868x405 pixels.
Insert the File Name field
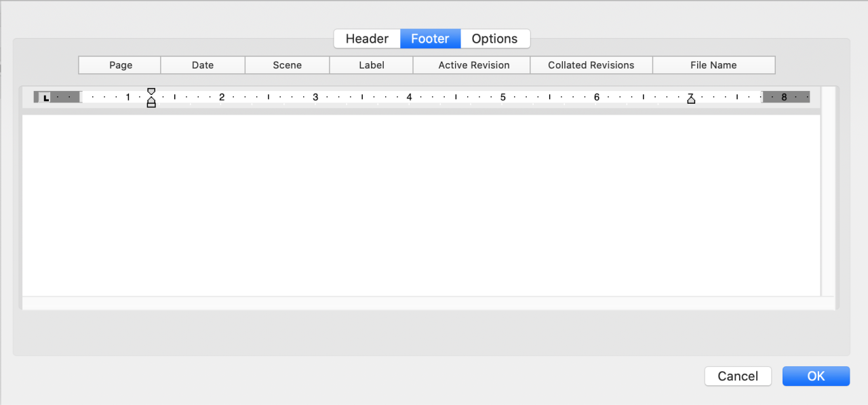click(713, 65)
